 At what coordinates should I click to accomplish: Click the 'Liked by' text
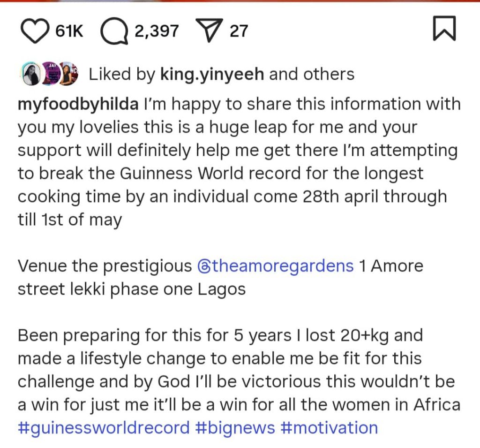(122, 74)
